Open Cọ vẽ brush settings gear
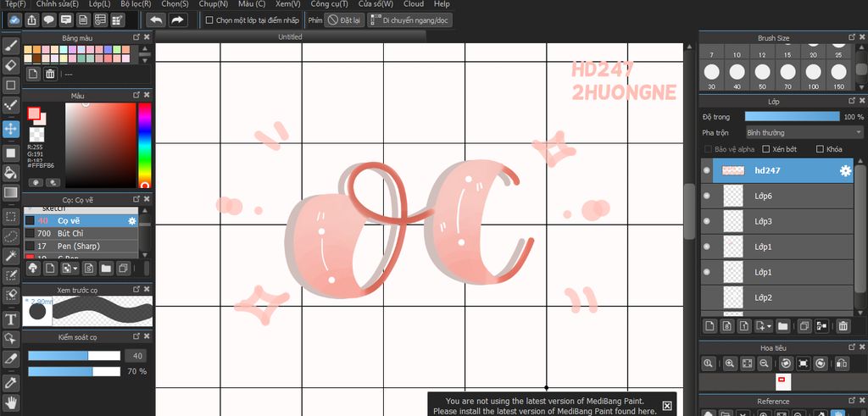This screenshot has height=416, width=868. pos(131,221)
